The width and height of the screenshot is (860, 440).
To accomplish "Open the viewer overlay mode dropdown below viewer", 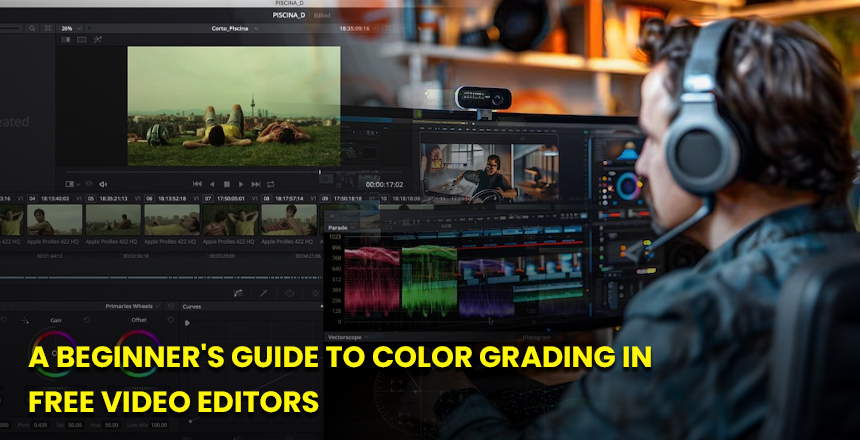I will tap(73, 184).
